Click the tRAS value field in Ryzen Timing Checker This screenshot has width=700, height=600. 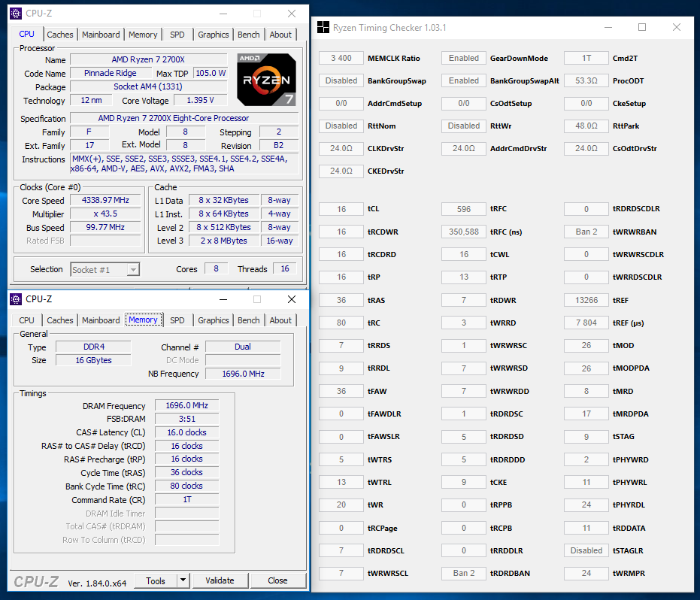pos(341,300)
